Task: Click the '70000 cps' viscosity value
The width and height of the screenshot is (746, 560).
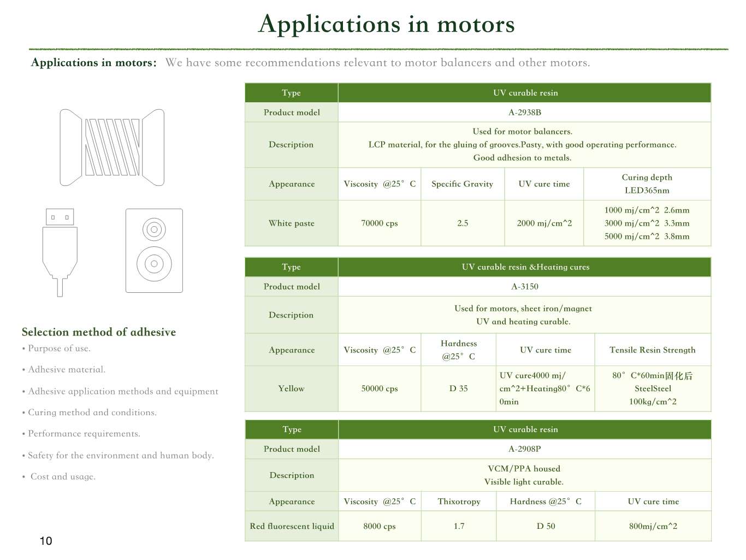Action: [380, 223]
